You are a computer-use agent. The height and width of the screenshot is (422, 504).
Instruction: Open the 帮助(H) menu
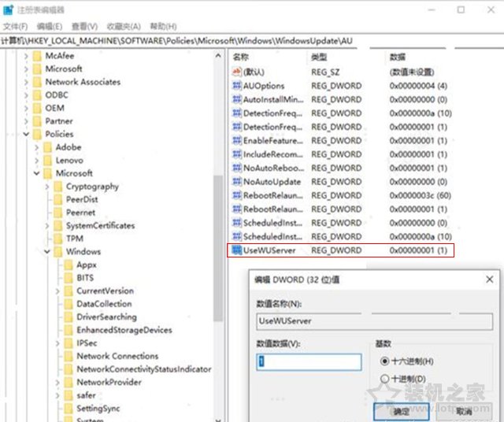coord(163,26)
